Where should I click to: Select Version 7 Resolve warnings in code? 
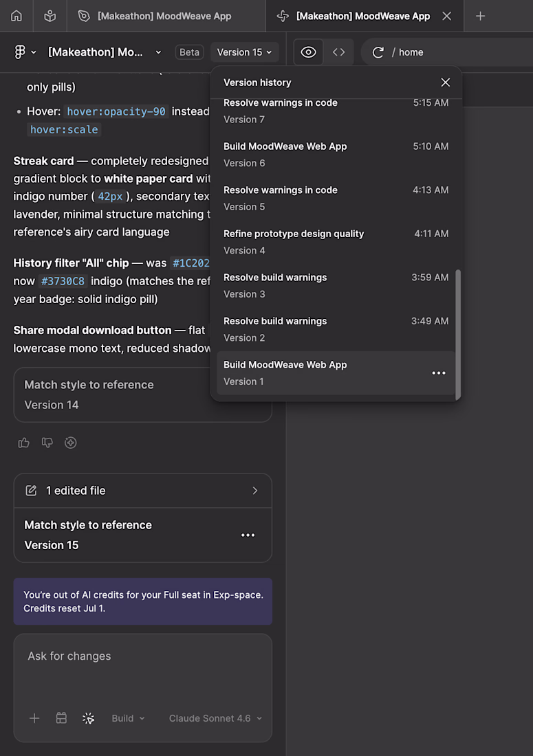point(336,111)
